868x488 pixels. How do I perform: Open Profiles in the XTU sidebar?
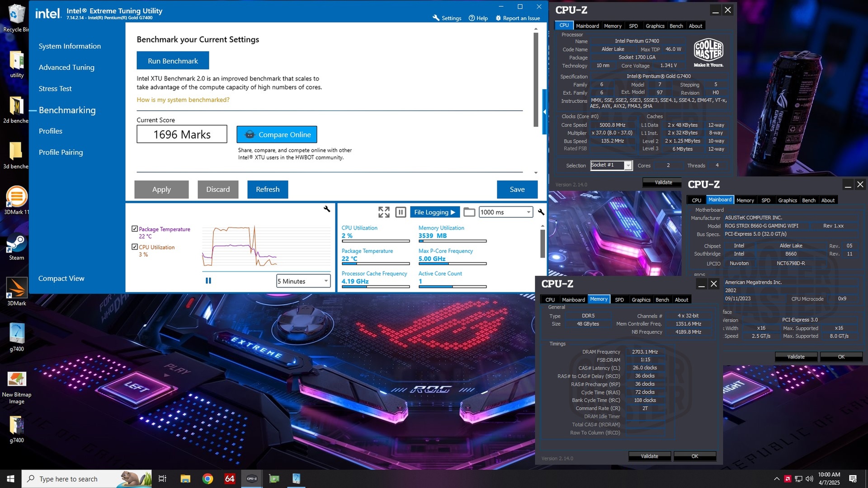tap(51, 131)
